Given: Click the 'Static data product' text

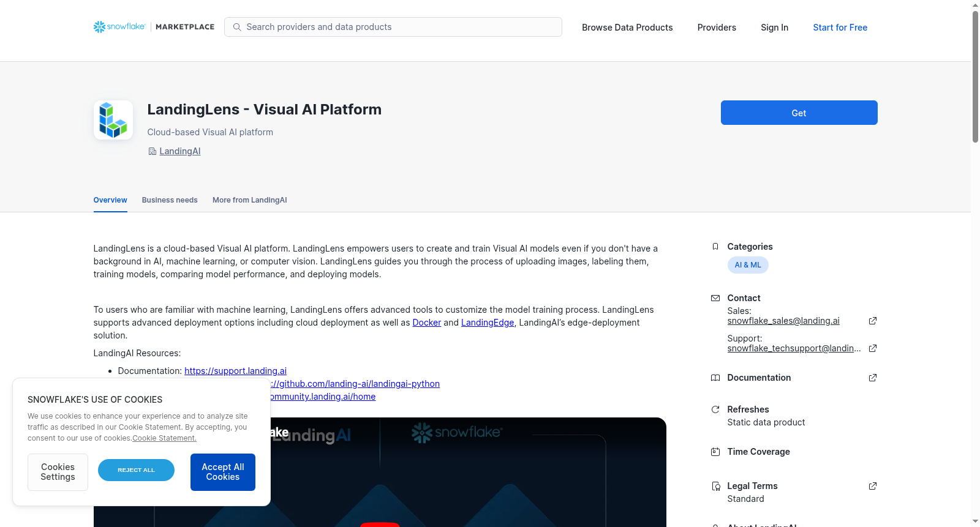Looking at the screenshot, I should 766,422.
